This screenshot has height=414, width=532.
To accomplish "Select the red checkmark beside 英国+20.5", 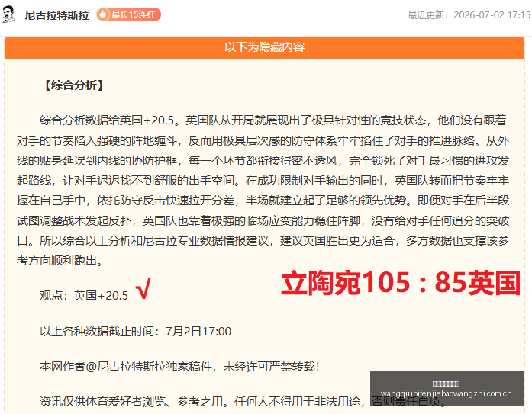I will click(143, 288).
